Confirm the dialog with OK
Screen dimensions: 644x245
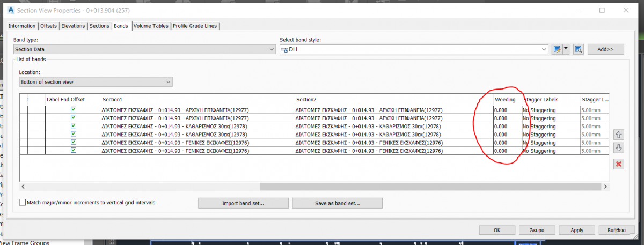[x=497, y=230]
